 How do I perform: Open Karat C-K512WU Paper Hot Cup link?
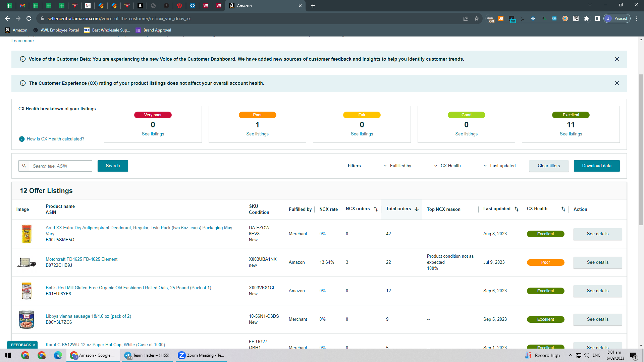point(105,345)
